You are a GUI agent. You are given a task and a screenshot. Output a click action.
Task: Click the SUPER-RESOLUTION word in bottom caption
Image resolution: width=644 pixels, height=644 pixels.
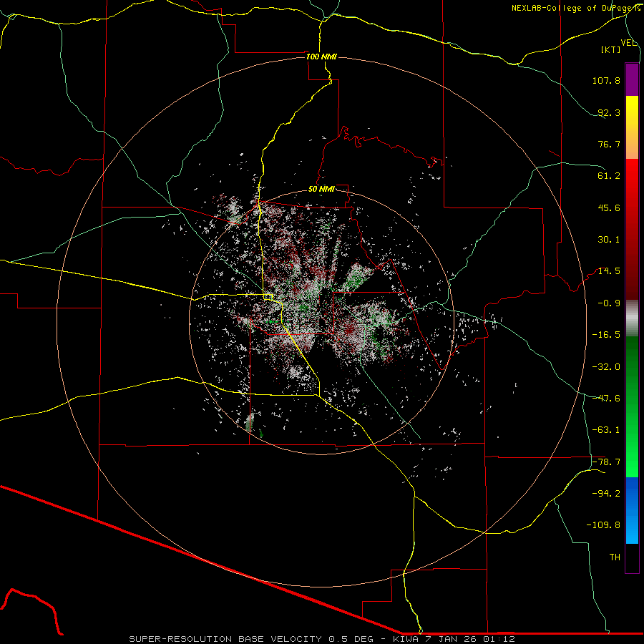181,639
